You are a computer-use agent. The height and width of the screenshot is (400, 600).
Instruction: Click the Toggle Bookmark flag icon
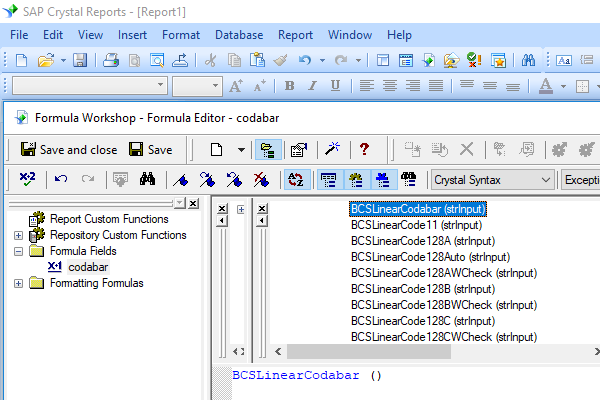tap(181, 179)
